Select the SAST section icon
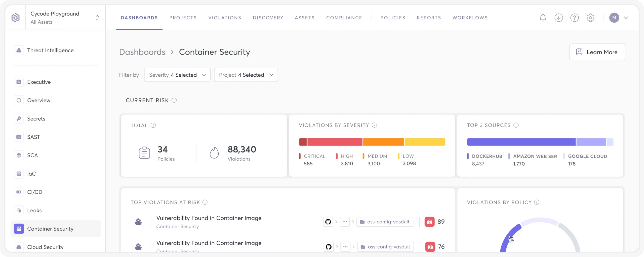Viewport: 644px width, 257px height. (19, 137)
